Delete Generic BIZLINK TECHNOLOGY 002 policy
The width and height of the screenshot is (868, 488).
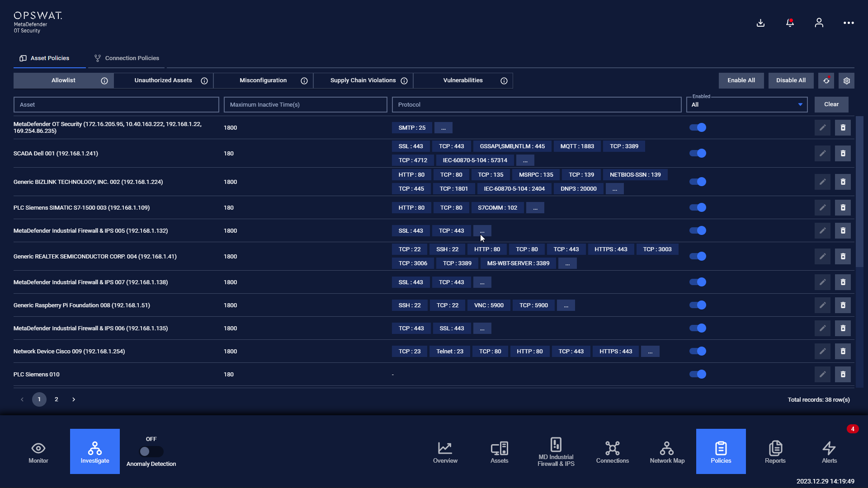pyautogui.click(x=843, y=182)
